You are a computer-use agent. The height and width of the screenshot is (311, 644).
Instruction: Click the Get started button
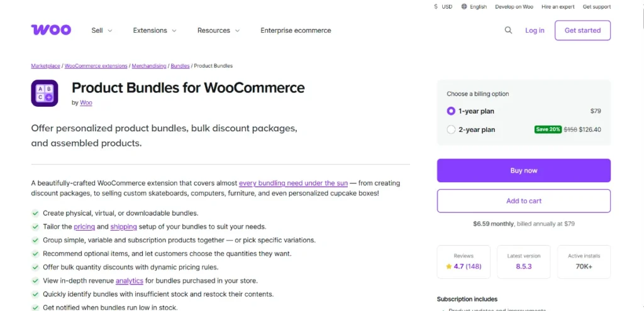click(x=582, y=30)
